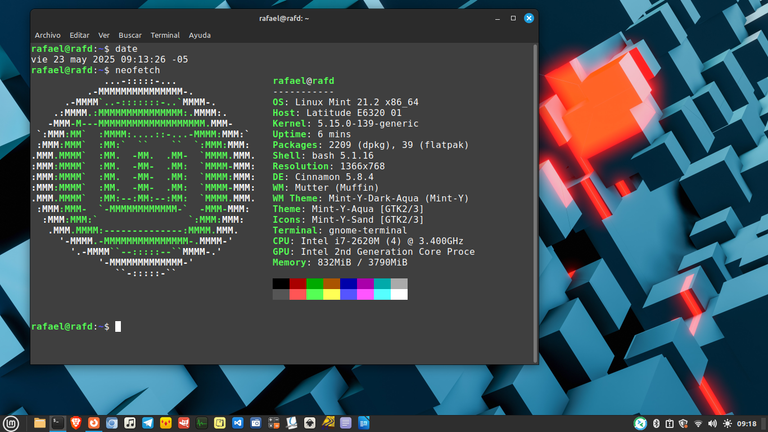Open the camera screenshot tool icon
This screenshot has height=432, width=768.
tap(256, 423)
